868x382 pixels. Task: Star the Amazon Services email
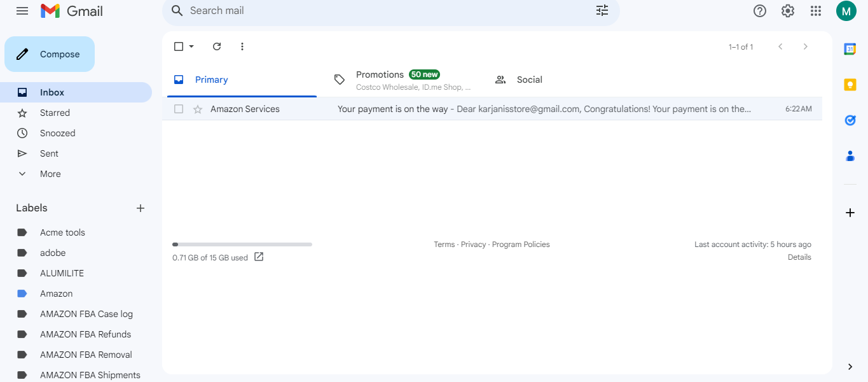[198, 110]
